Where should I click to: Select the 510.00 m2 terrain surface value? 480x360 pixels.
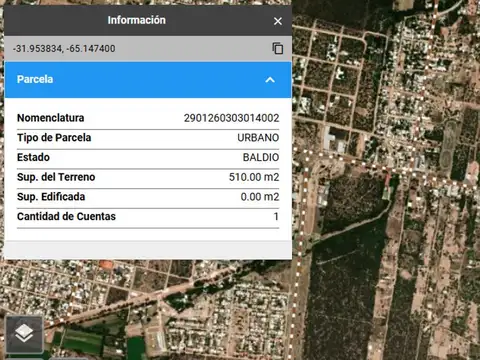[x=254, y=177]
